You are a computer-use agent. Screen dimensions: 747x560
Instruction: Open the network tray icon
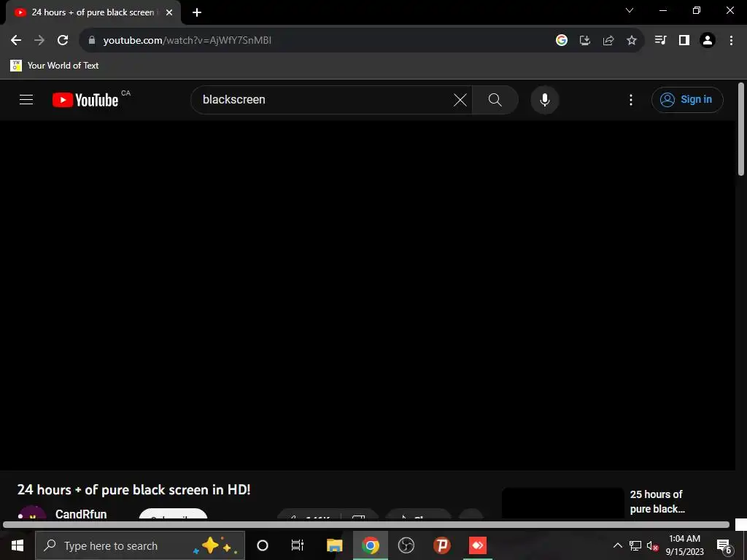[x=635, y=545]
